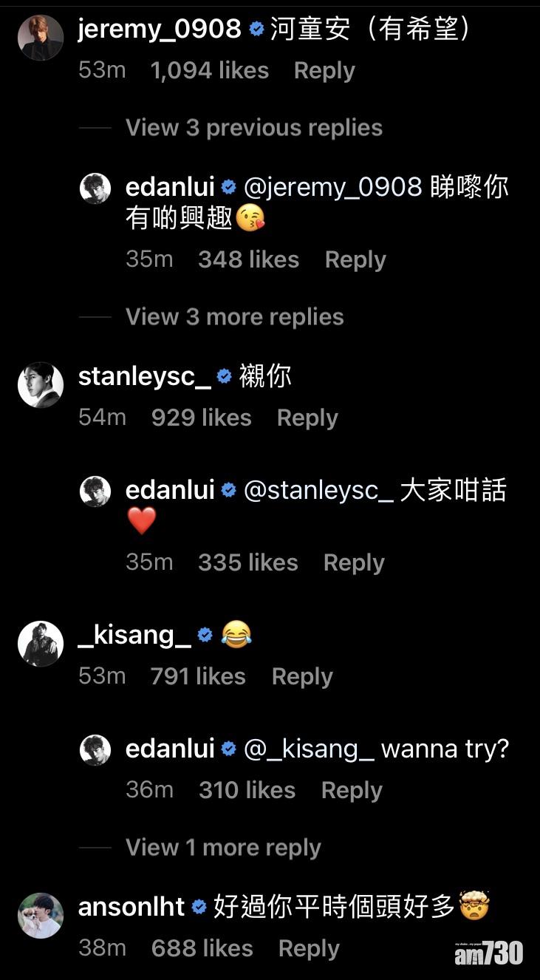Screen dimensions: 540x980
Task: Tap ansonlht's profile picture
Action: click(x=40, y=916)
